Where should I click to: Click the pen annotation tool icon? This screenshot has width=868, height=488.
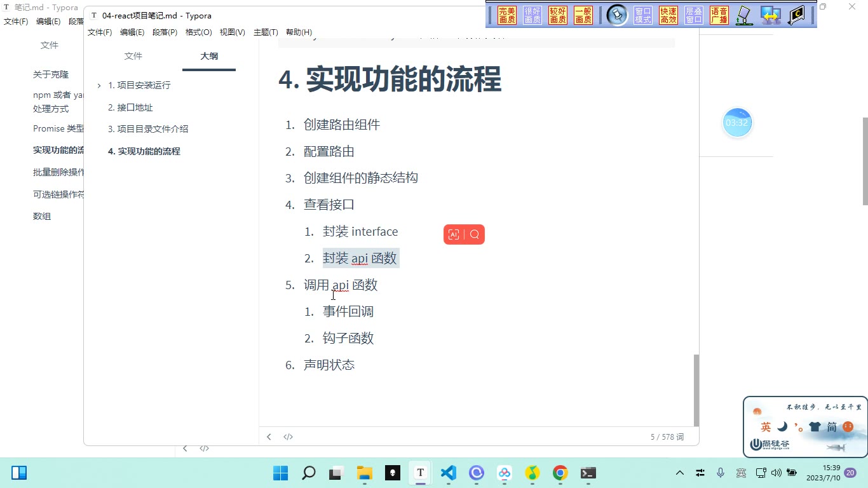pos(744,15)
